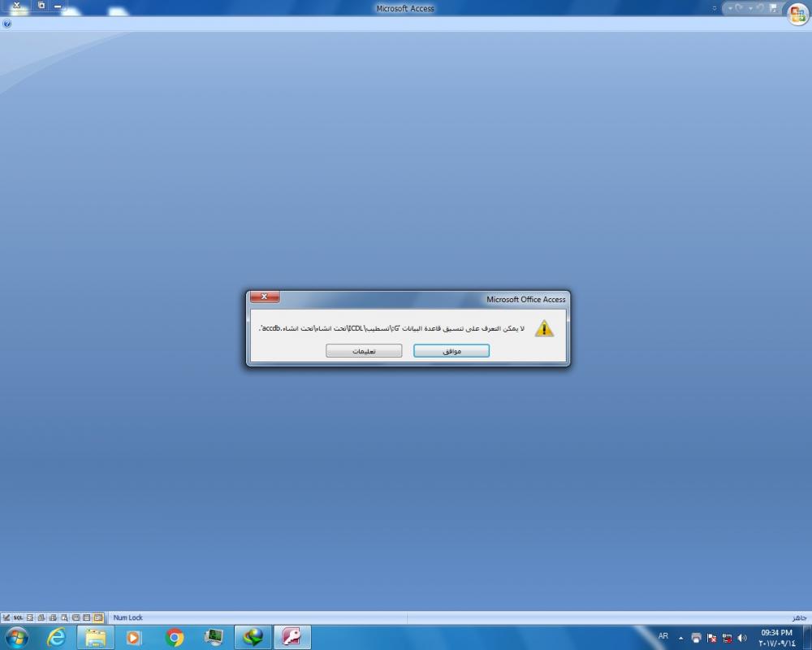
Task: Close the Microsoft Office Access error dialog
Action: (265, 297)
